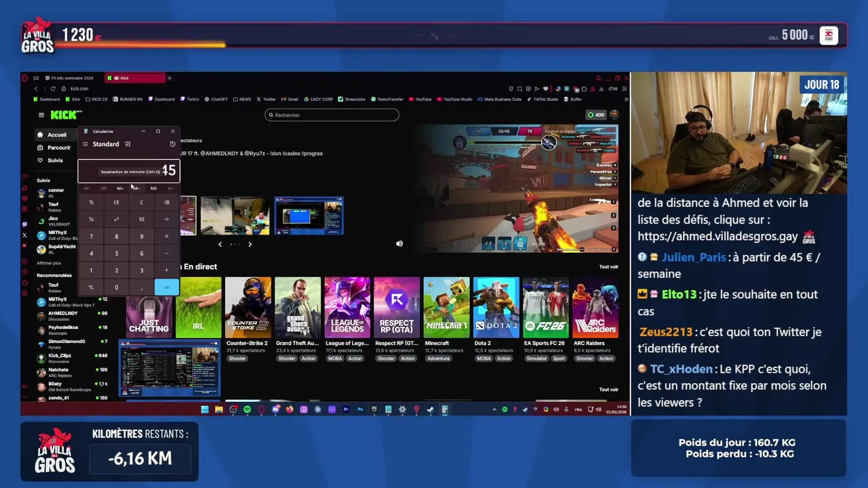
Task: Open the Minecraft category card
Action: click(x=446, y=307)
